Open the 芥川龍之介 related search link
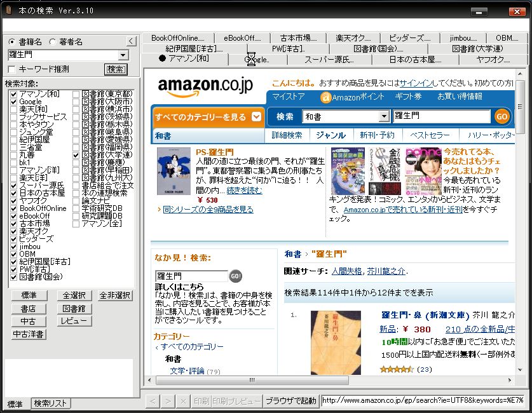 (x=386, y=271)
